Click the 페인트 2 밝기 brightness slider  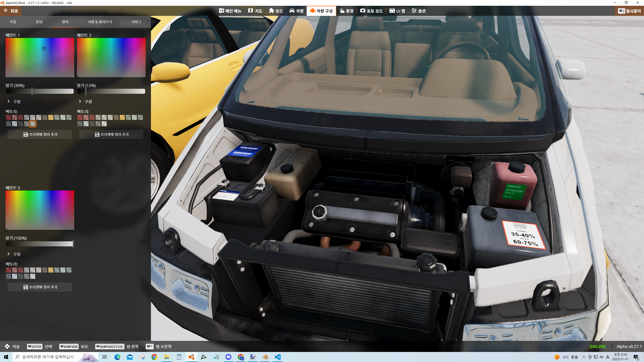tap(111, 91)
